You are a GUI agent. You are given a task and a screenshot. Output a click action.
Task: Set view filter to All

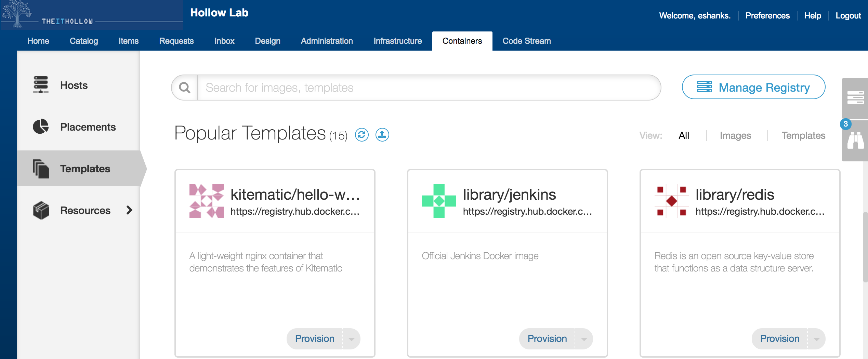pyautogui.click(x=684, y=135)
